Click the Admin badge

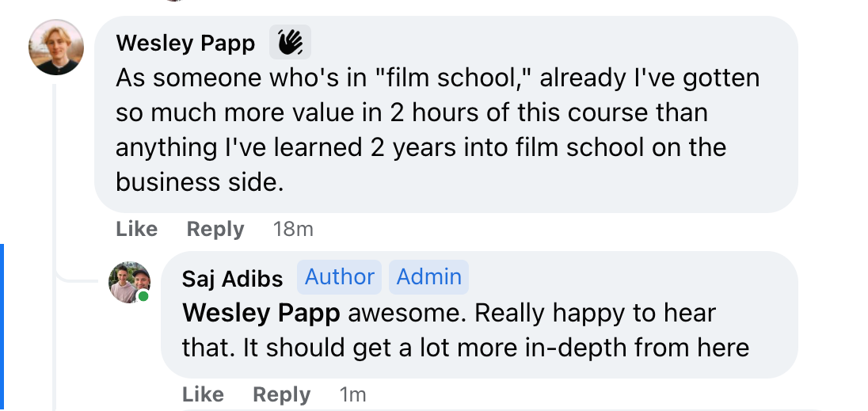(428, 277)
